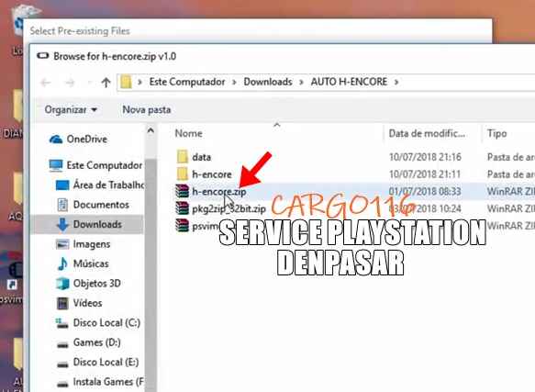Open Instala Games drive in sidebar
This screenshot has width=535, height=392.
(x=108, y=382)
